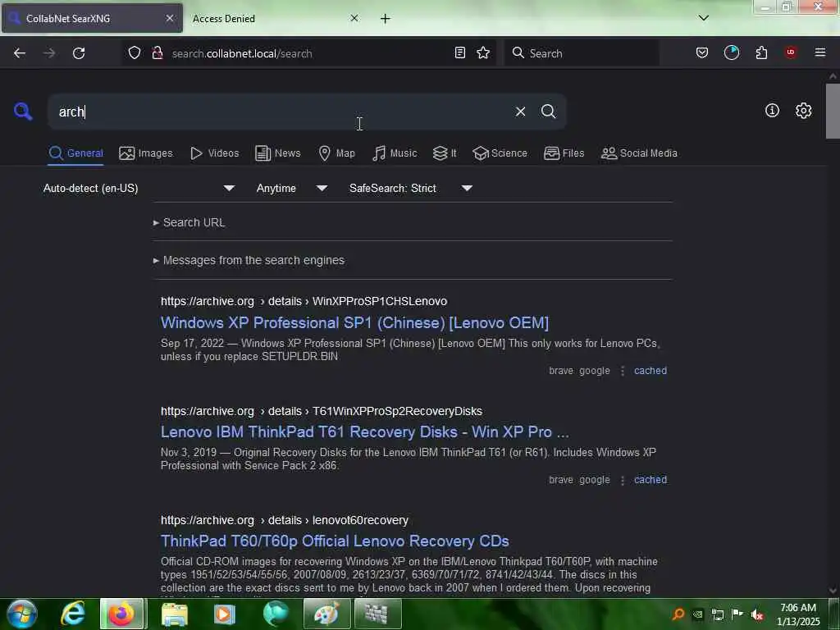Switch to It search category
The height and width of the screenshot is (630, 840).
444,153
